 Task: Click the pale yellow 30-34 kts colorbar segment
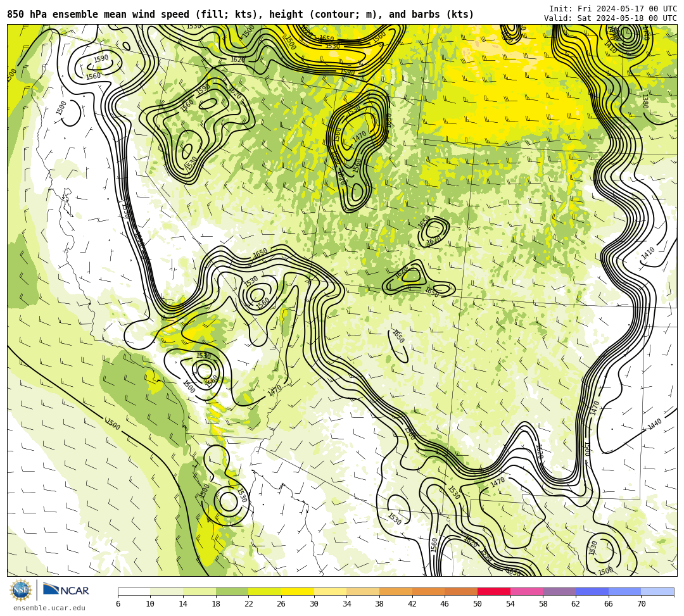(330, 591)
